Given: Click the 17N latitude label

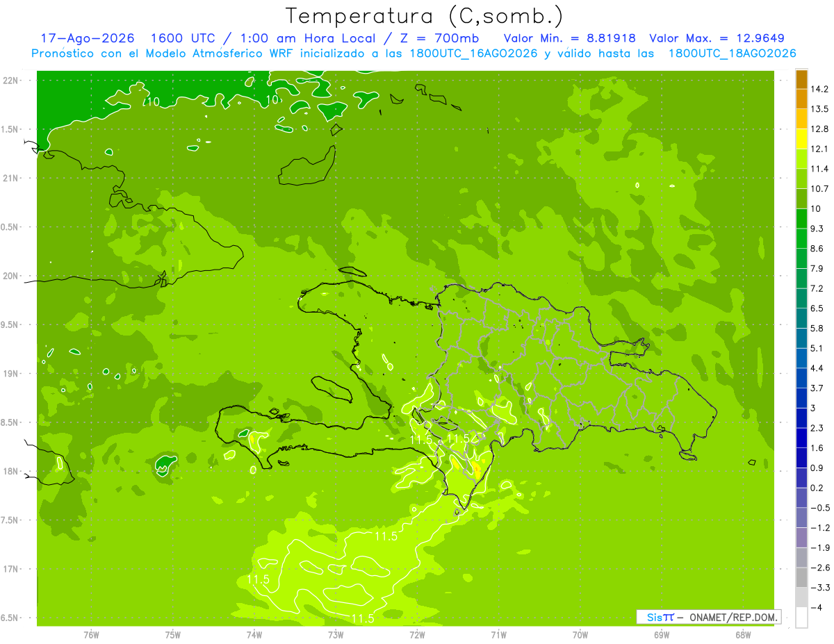Looking at the screenshot, I should click(12, 569).
